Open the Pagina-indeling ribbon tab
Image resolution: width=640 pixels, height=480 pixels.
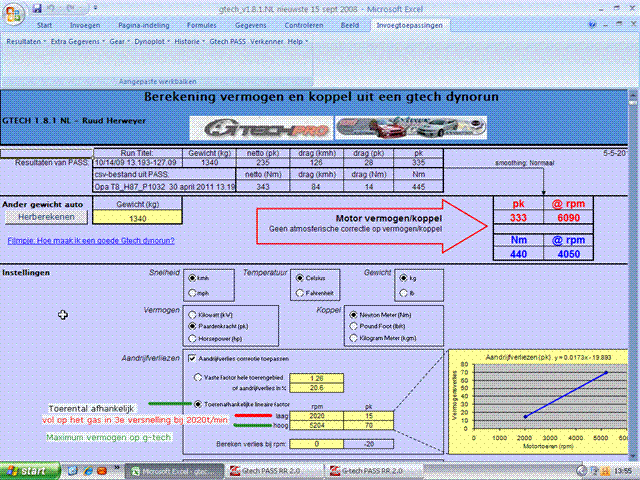pyautogui.click(x=144, y=25)
